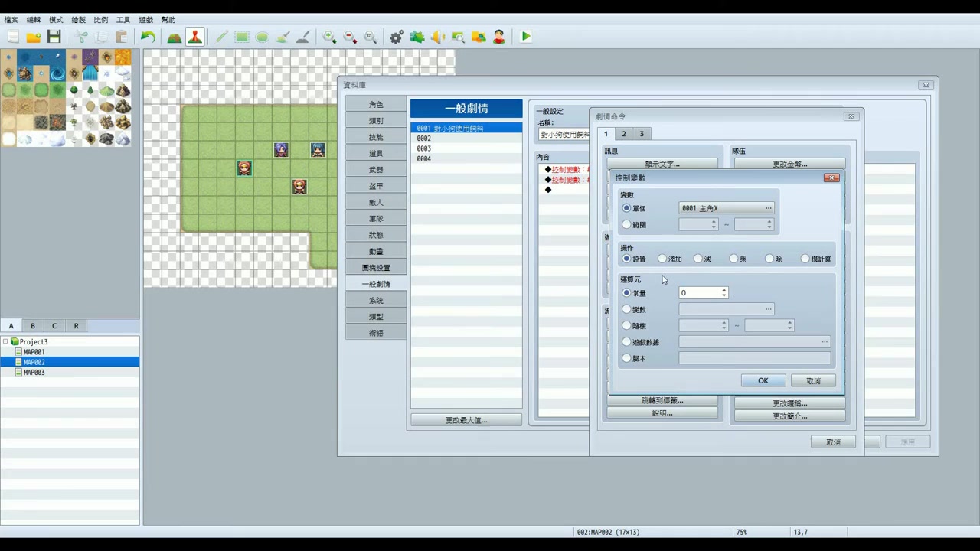Select the Shadow Pen tool
Viewport: 980px width, 551px height.
302,37
